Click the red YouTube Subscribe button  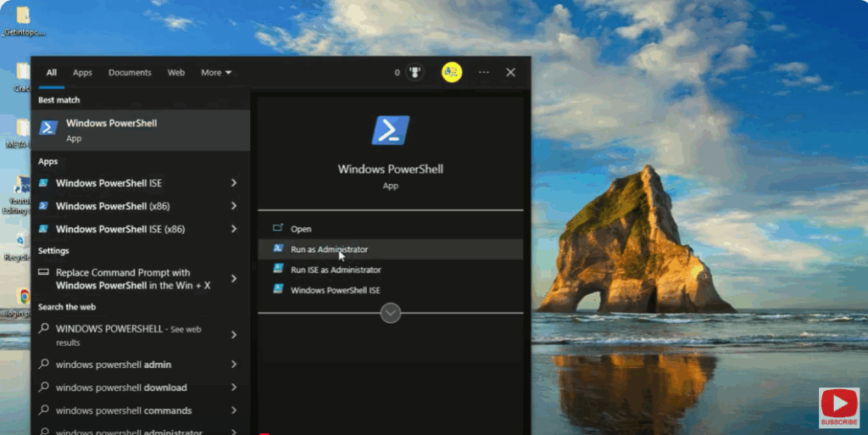(x=839, y=407)
